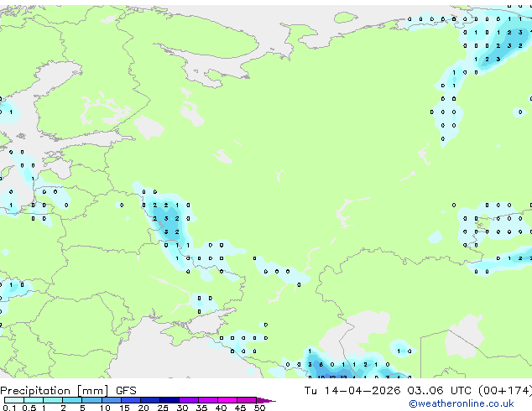532x411 pixels.
Task: Click the 0.5–1 mm legend color swatch
Action: pos(34,400)
